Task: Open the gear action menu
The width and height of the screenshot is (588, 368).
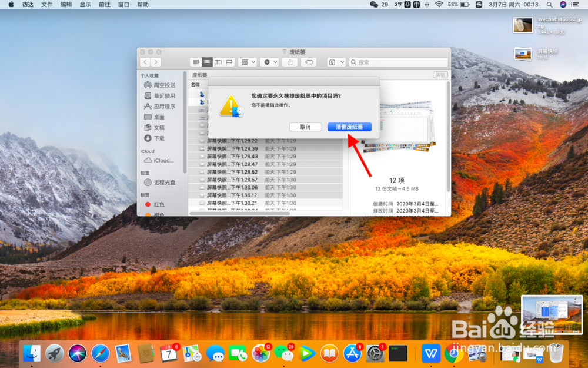Action: (270, 62)
